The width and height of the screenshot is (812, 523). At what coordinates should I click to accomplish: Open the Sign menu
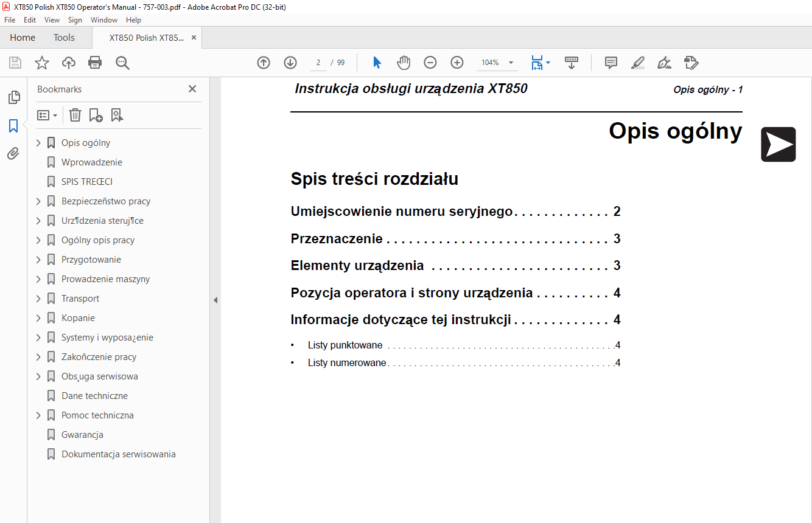[75, 20]
